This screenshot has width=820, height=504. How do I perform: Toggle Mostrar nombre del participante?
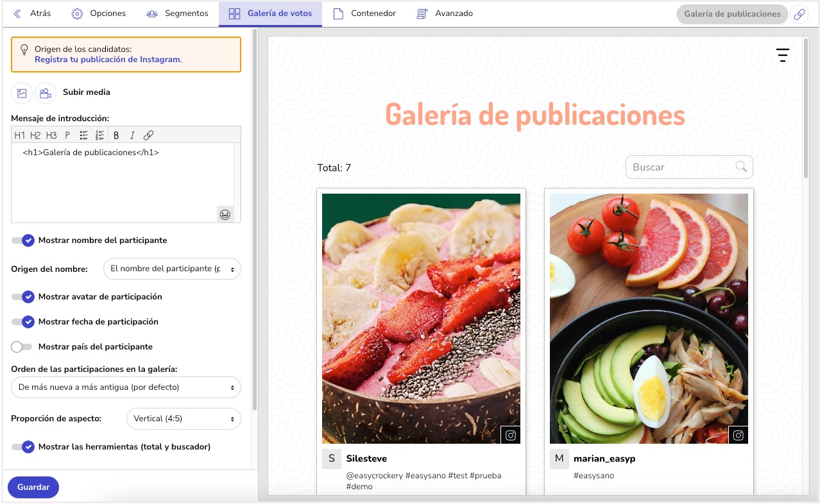pyautogui.click(x=22, y=240)
